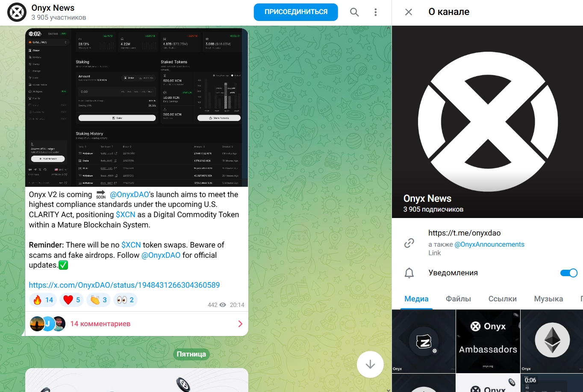Image resolution: width=583 pixels, height=392 pixels.
Task: Click '3 905 подписчиков' subscriber count
Action: [433, 209]
